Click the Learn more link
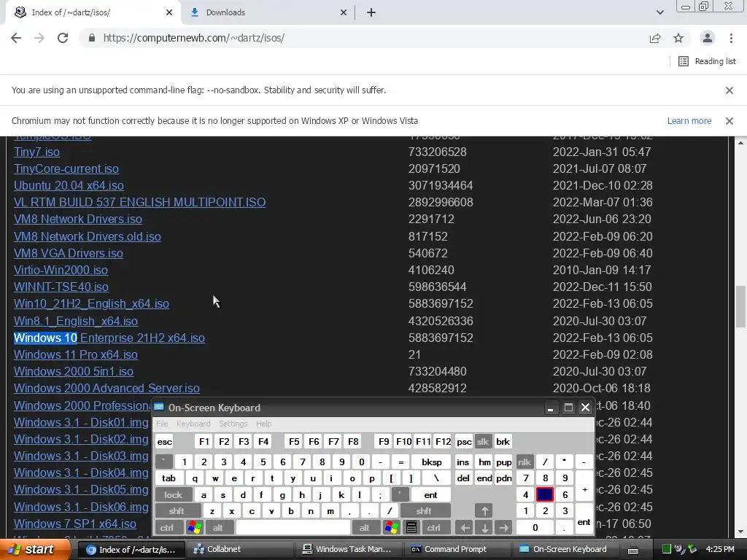Image resolution: width=747 pixels, height=560 pixels. coord(689,121)
